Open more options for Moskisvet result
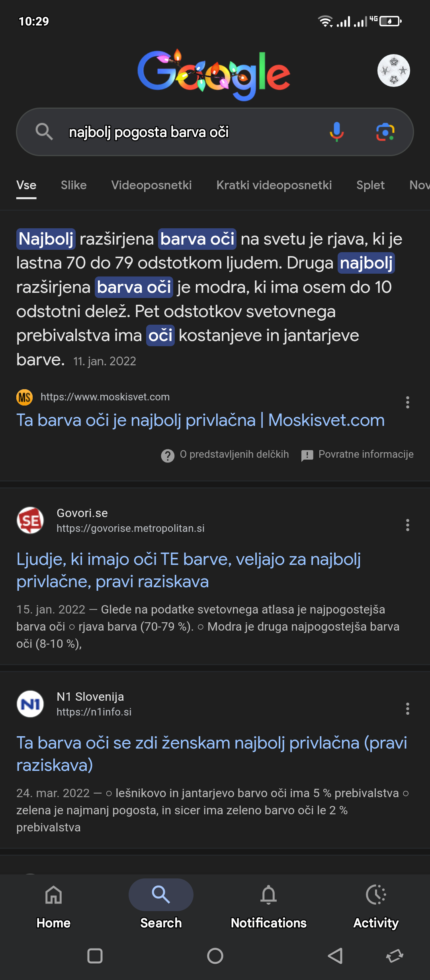 [x=407, y=402]
